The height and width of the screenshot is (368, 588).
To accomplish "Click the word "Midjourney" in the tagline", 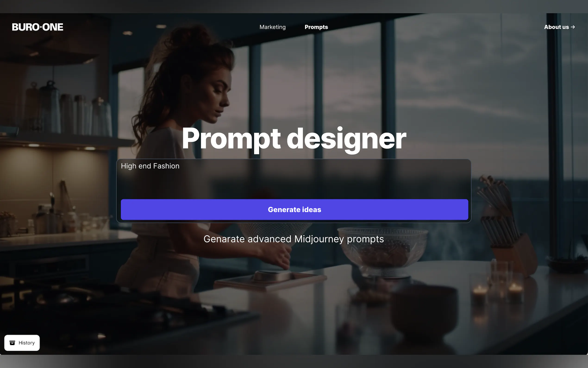I will [319, 239].
